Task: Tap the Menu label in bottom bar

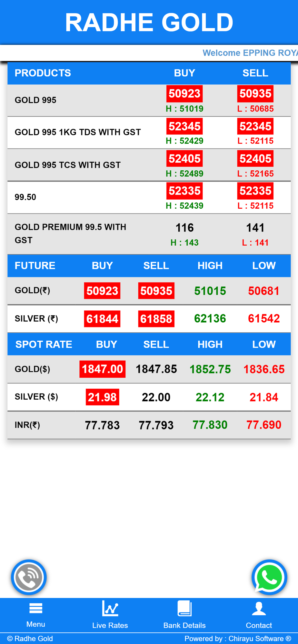Action: click(x=36, y=624)
